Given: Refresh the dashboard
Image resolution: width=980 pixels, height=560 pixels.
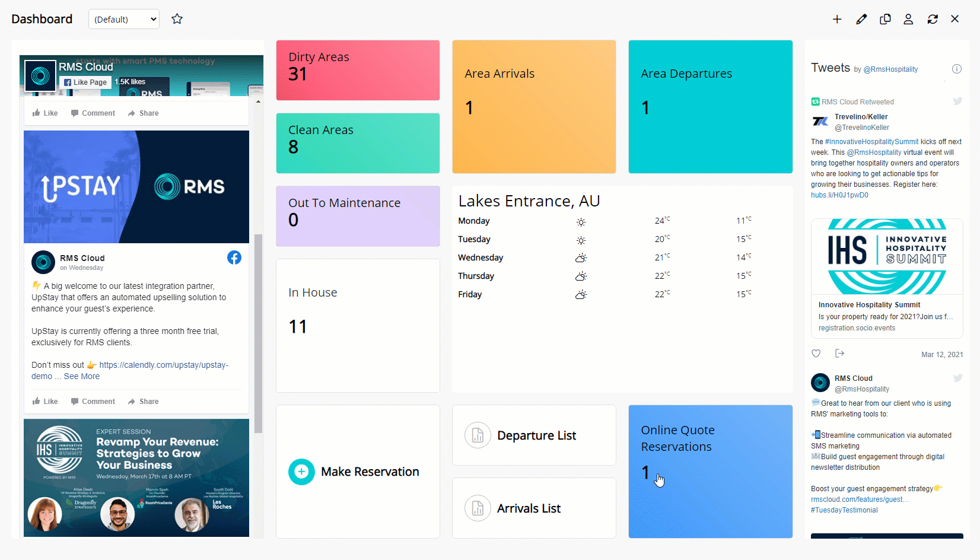Looking at the screenshot, I should pos(933,19).
